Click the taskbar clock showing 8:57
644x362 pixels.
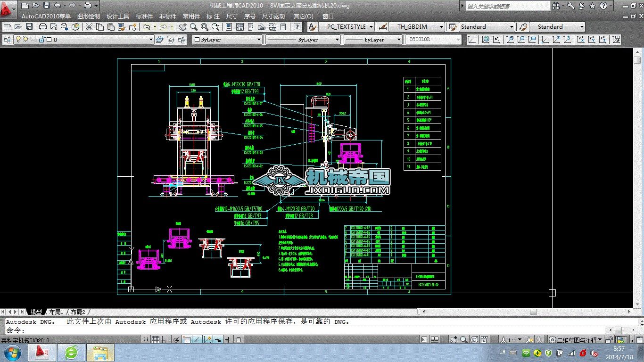click(x=619, y=353)
